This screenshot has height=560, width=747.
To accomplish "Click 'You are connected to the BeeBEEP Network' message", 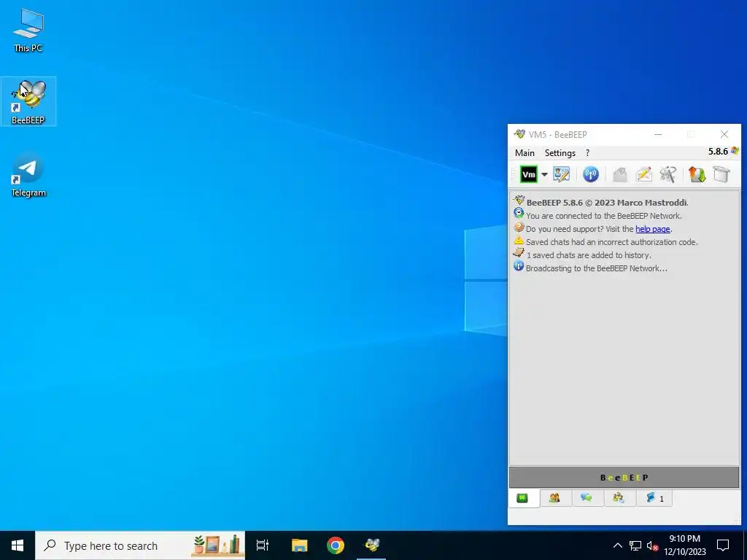I will coord(603,216).
